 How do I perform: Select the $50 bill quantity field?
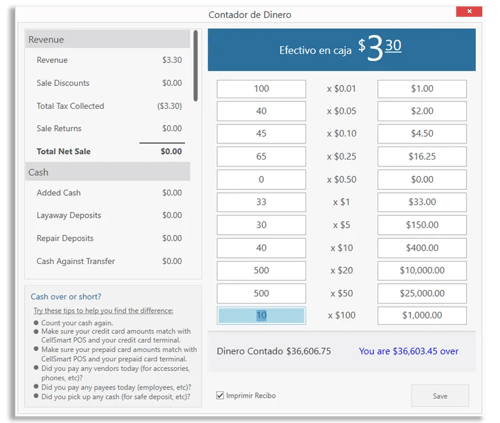pyautogui.click(x=261, y=293)
